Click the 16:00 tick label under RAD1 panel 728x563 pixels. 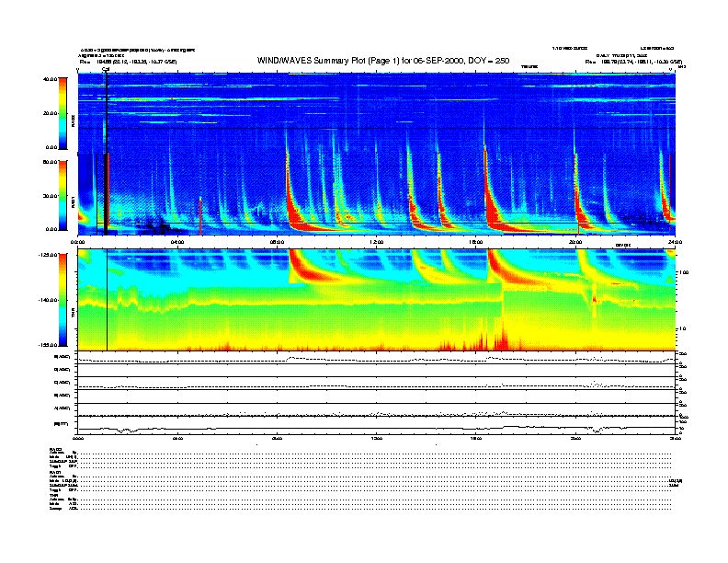[x=476, y=242]
